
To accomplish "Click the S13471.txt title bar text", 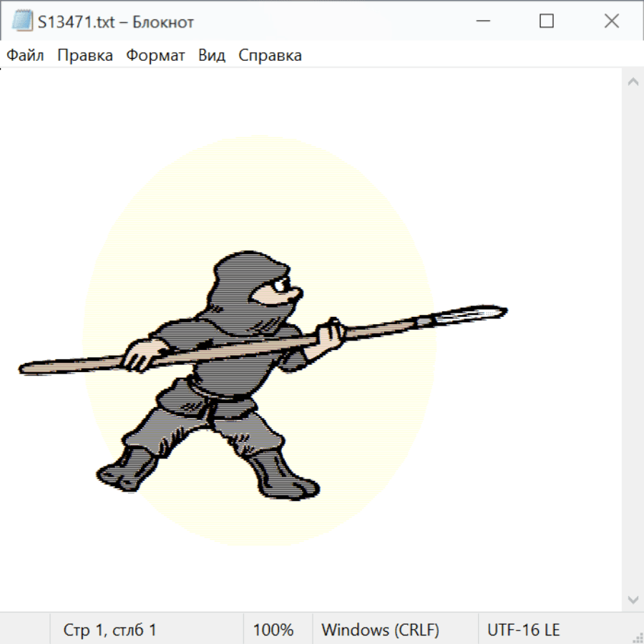I will [116, 22].
